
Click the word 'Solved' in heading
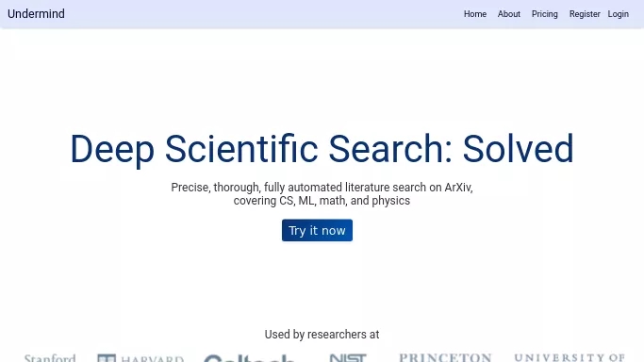(x=518, y=149)
